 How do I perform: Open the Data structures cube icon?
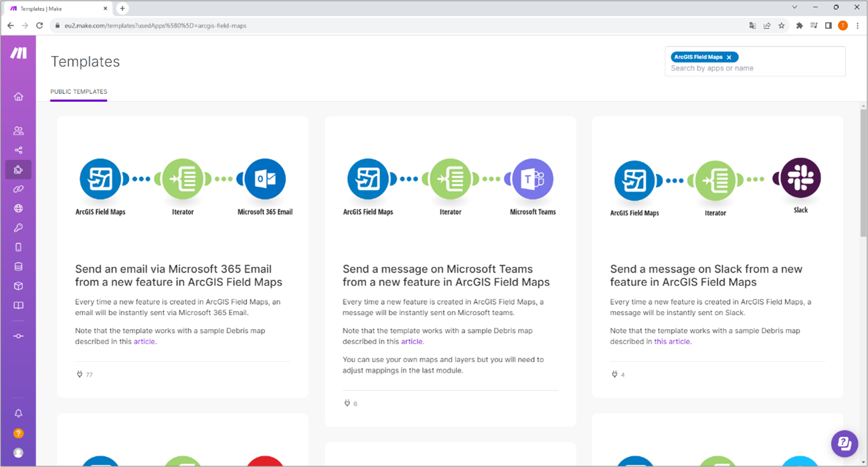point(18,286)
